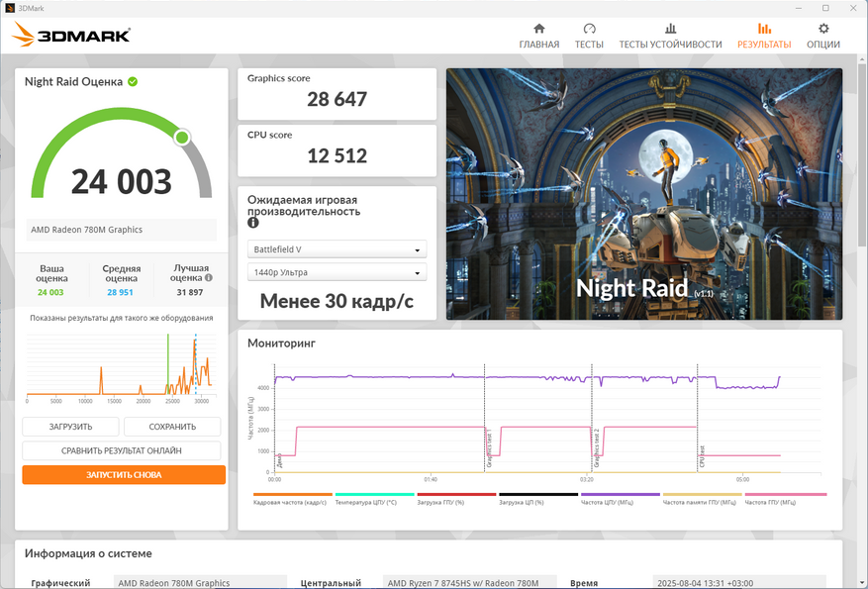Click green validation checkmark beside Night Raid
868x589 pixels.
point(133,82)
